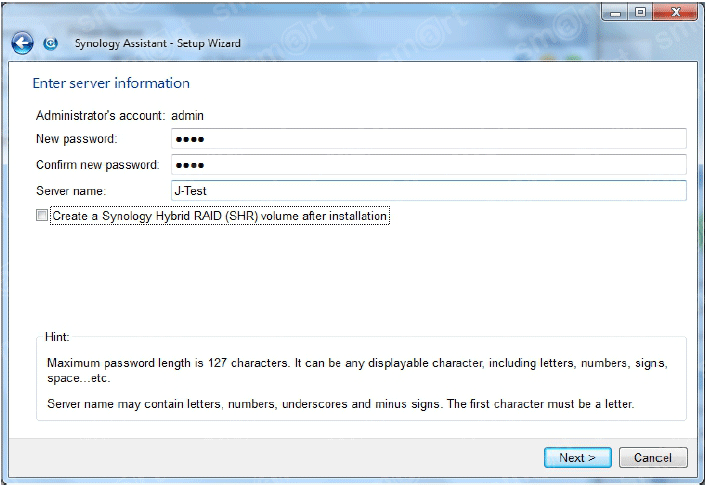Click the 'Server name:' label
This screenshot has width=706, height=486.
click(71, 191)
